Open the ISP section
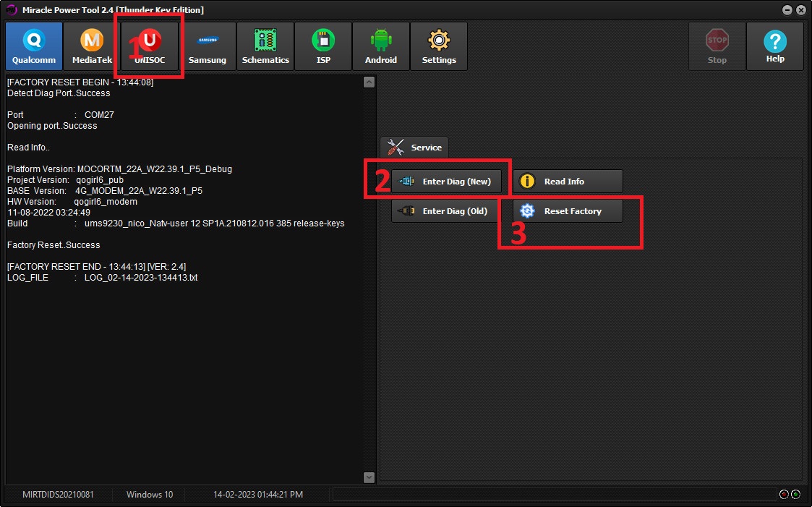The image size is (812, 507). pos(323,46)
